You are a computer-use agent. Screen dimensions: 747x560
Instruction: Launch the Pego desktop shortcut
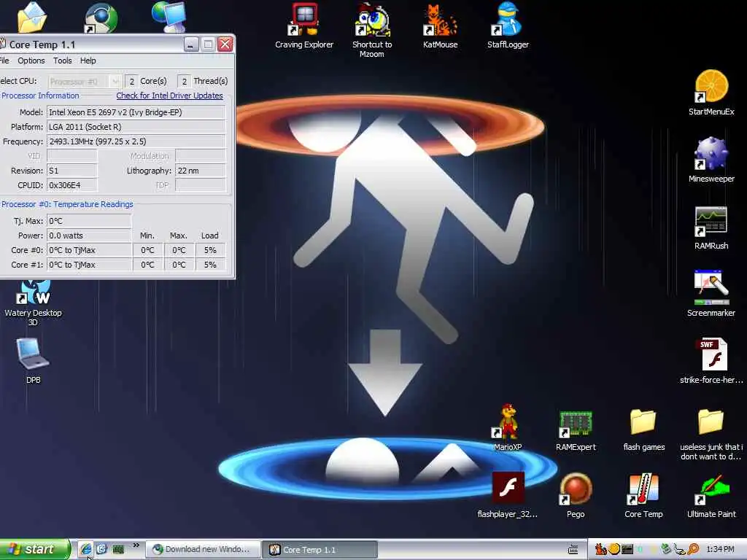click(576, 489)
